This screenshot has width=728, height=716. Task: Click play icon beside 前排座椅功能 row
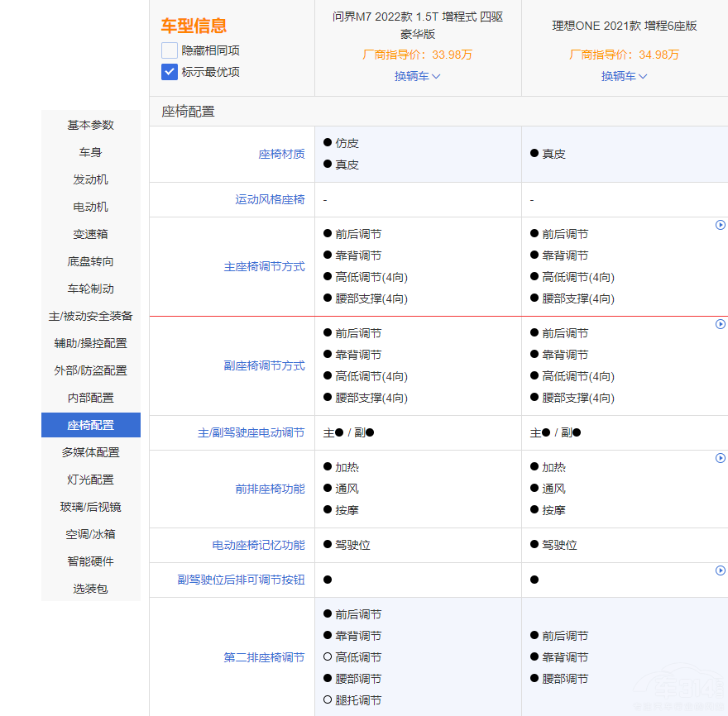[720, 458]
